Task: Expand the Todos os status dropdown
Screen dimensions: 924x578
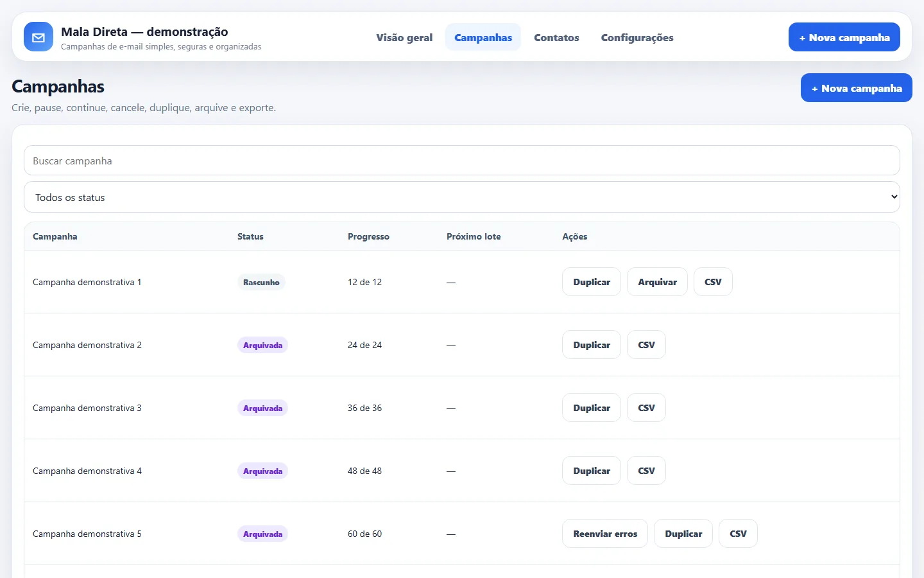Action: (x=462, y=197)
